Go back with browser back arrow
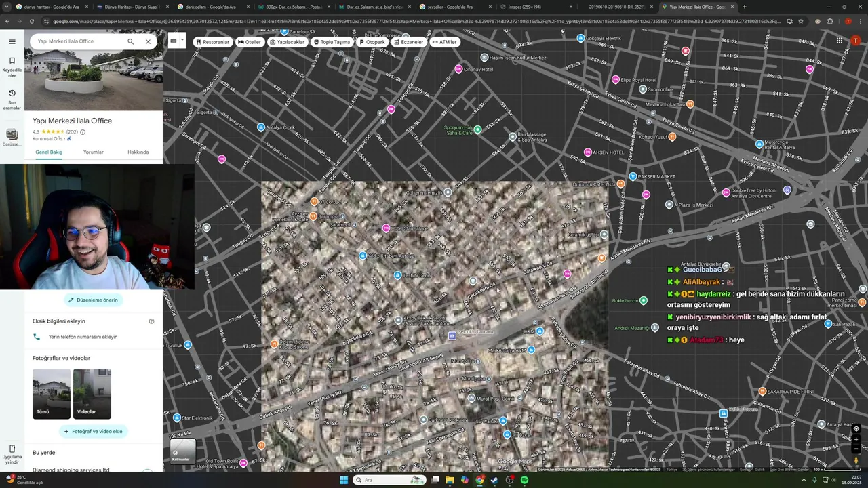This screenshot has width=868, height=488. (7, 21)
